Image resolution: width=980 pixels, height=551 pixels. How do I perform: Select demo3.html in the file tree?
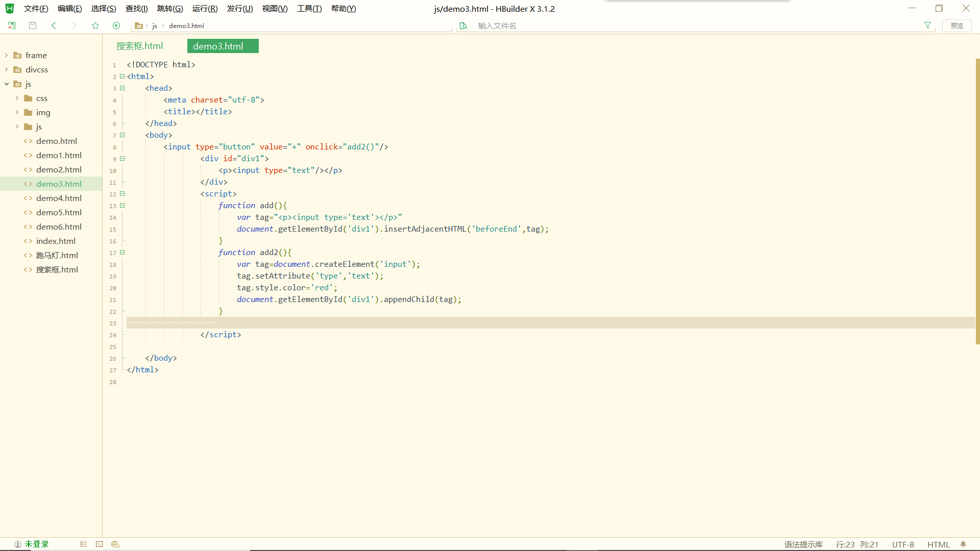click(51, 184)
